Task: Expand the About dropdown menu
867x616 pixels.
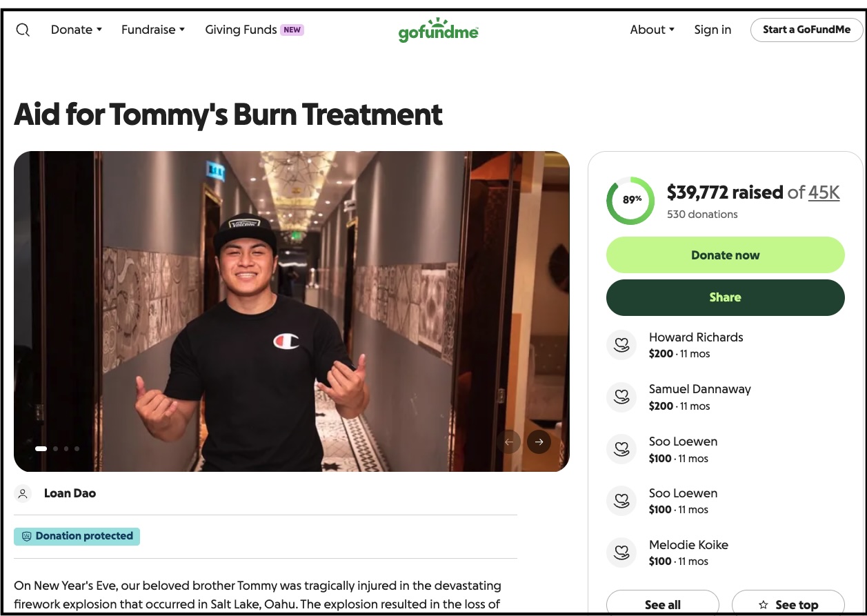Action: (x=652, y=30)
